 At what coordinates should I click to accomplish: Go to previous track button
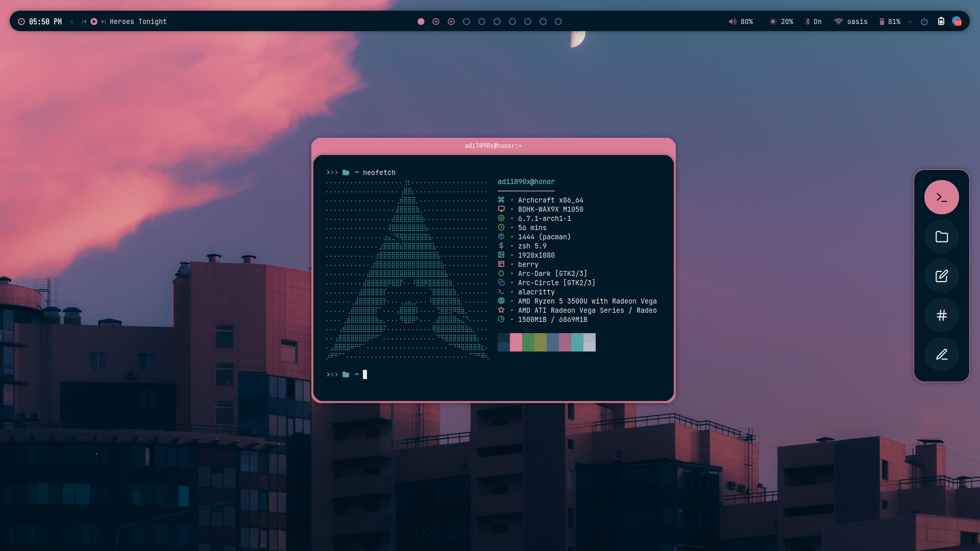click(x=84, y=21)
